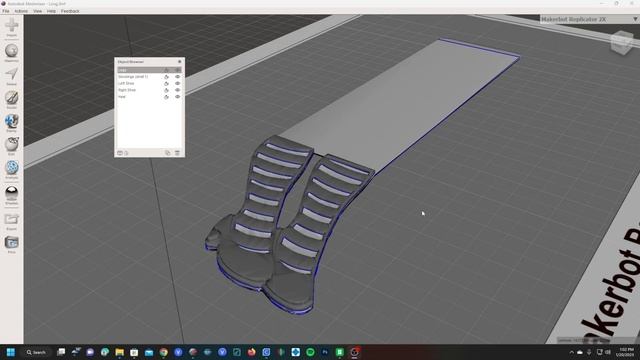
Task: Open the Export tool
Action: (x=11, y=221)
